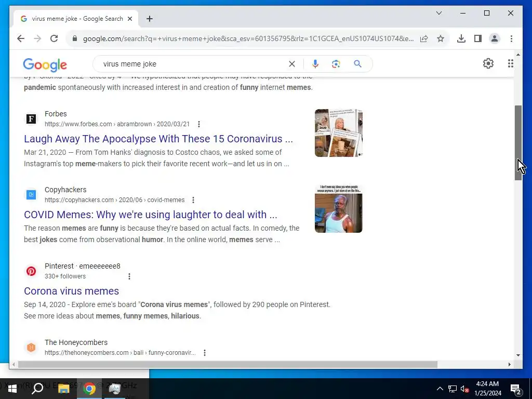Click the Copyhackers favicon
532x399 pixels.
tap(31, 195)
